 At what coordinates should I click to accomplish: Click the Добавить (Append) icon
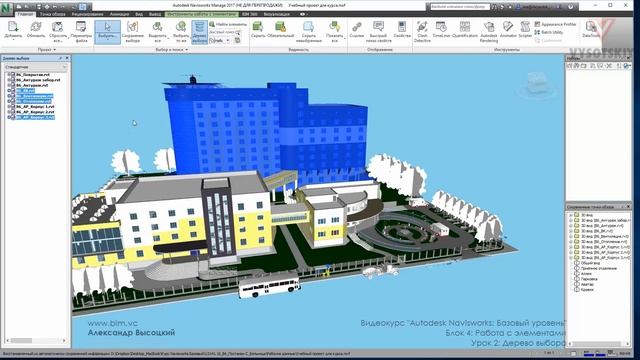[13, 30]
